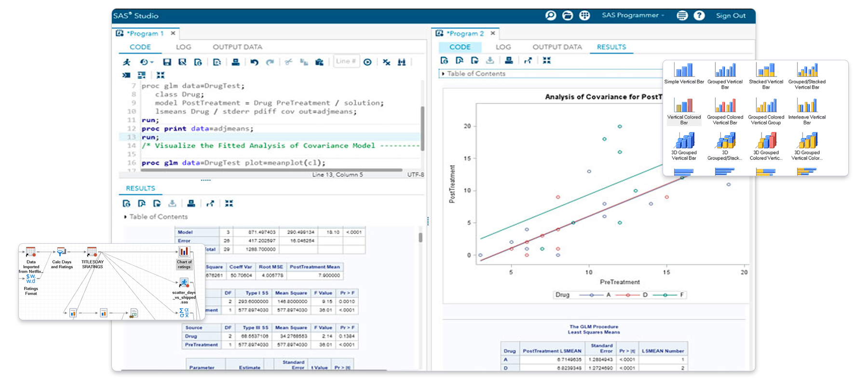Select Grouped Colored Vertical Bar chart
The image size is (868, 380).
click(x=725, y=112)
